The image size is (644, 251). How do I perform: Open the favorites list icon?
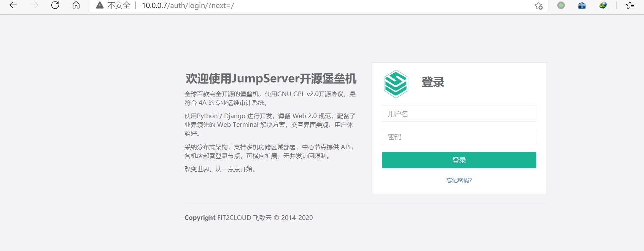(630, 5)
